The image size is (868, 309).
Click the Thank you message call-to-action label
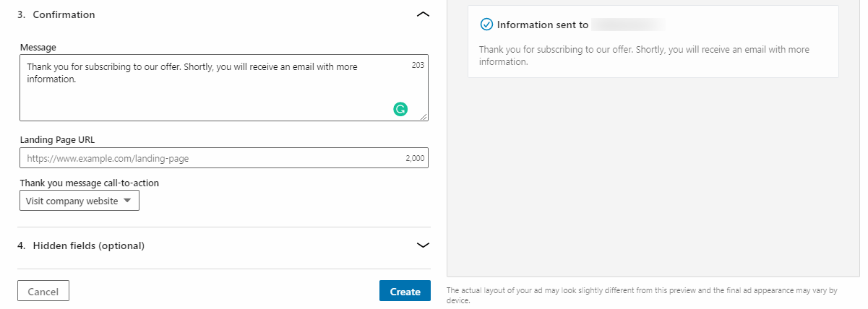(x=90, y=183)
